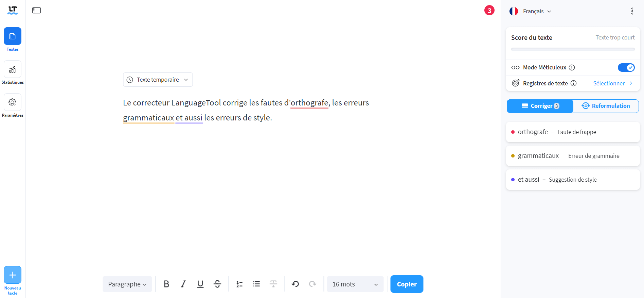
Task: Open the grammaticaux grammar error card
Action: pos(573,156)
